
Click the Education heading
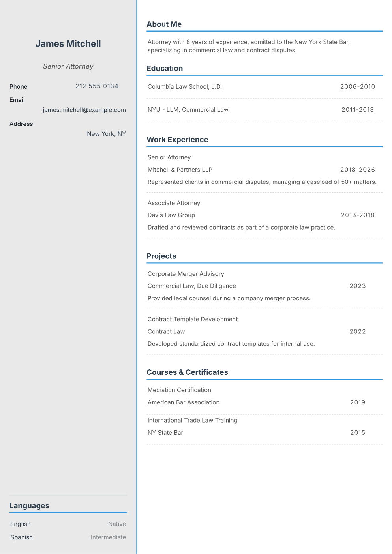(x=165, y=68)
